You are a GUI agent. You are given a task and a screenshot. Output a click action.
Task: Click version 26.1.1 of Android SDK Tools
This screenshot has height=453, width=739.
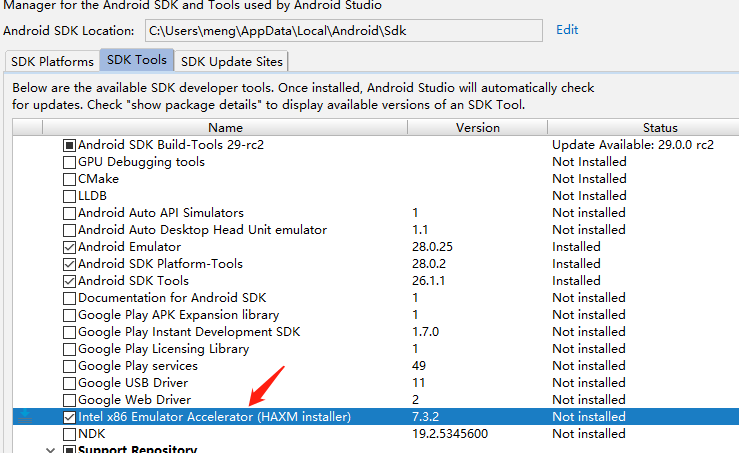pyautogui.click(x=428, y=280)
